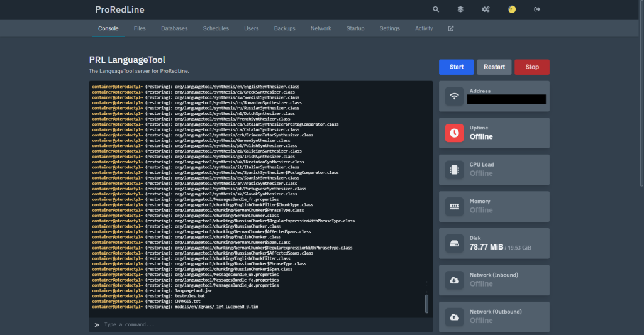
Task: Click the red clock Uptime icon
Action: [455, 133]
